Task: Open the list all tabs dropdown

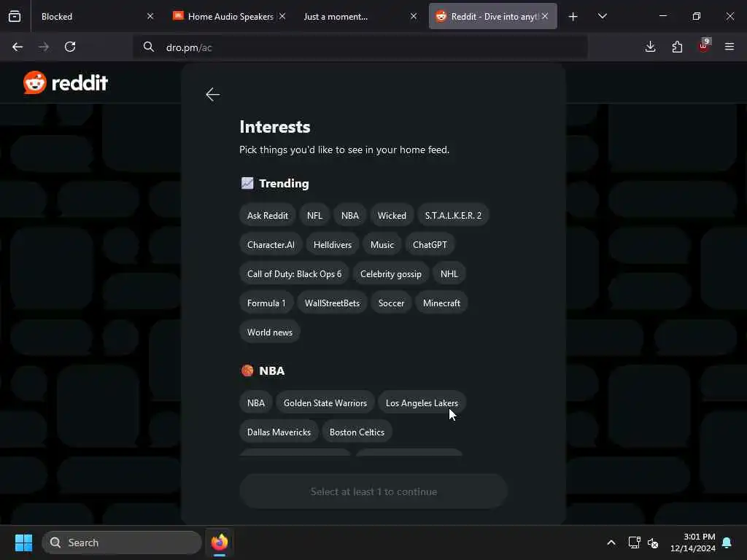Action: tap(602, 17)
